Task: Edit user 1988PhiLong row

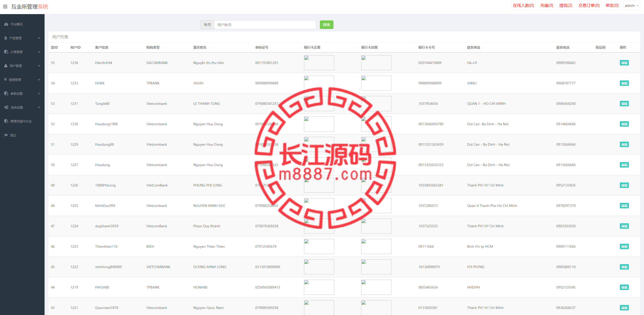Action: click(x=624, y=185)
